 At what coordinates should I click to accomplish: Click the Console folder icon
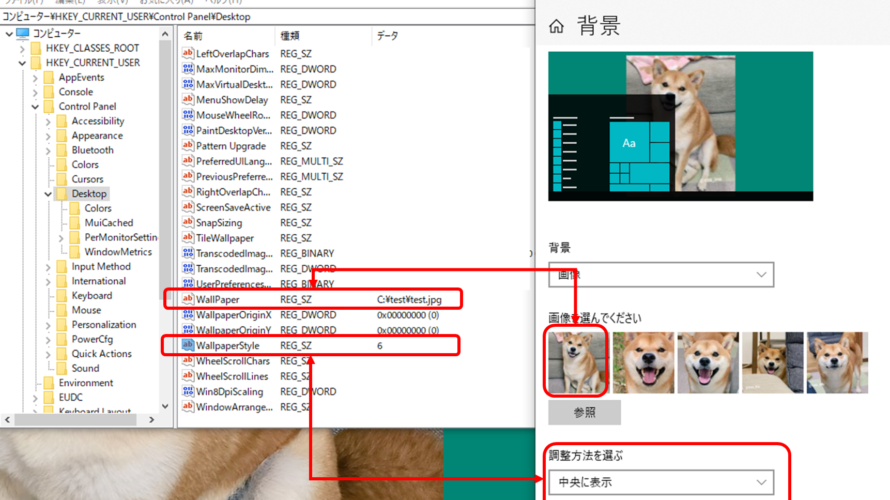49,92
